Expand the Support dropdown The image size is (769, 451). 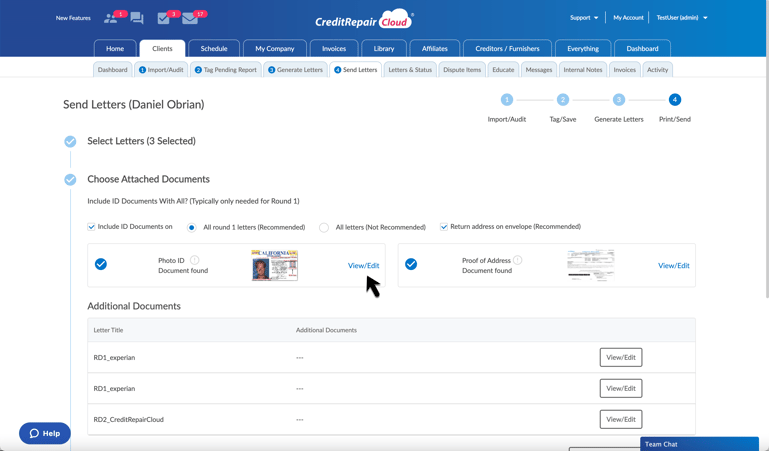[584, 18]
